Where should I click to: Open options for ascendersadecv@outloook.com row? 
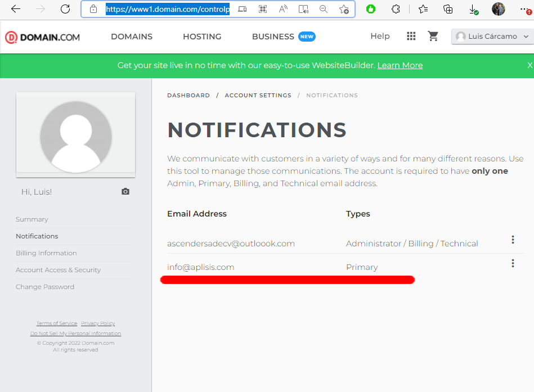(x=513, y=240)
